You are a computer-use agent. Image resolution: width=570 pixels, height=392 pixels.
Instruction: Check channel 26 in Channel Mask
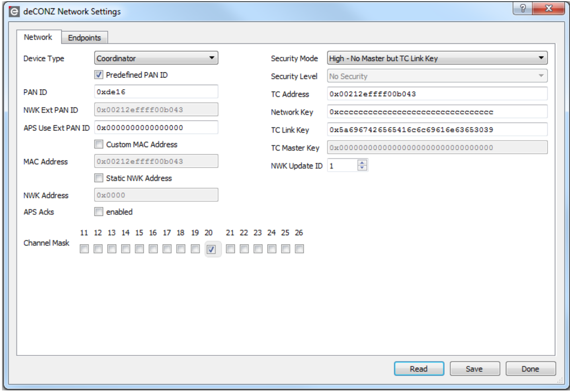coord(299,249)
